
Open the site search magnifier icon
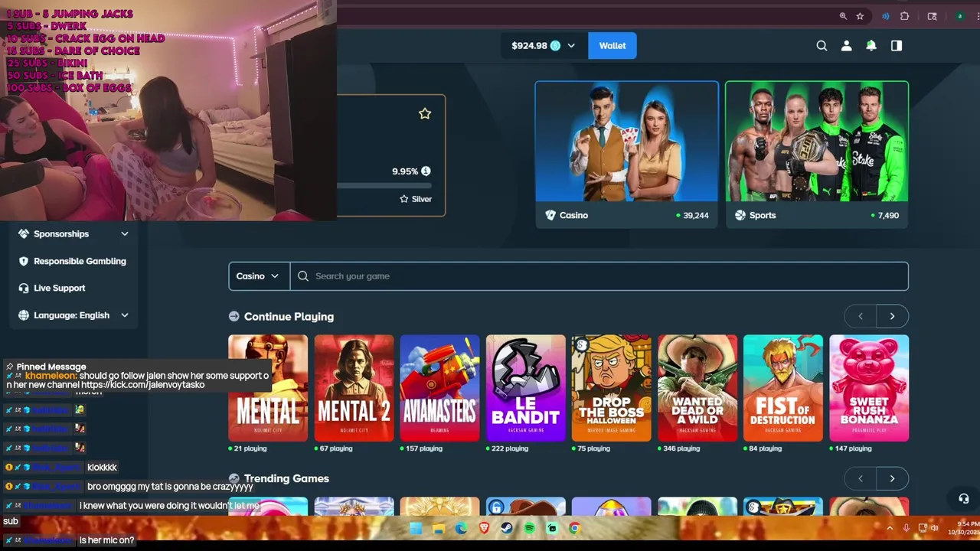click(x=822, y=46)
